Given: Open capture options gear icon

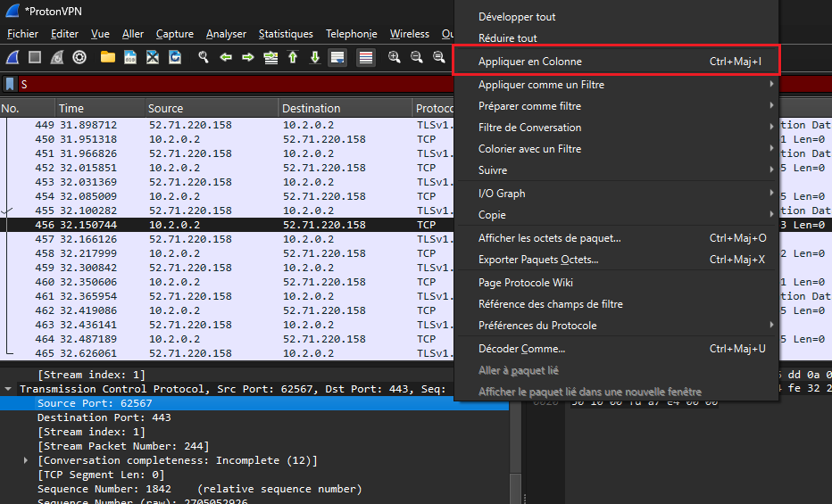Looking at the screenshot, I should tap(79, 57).
